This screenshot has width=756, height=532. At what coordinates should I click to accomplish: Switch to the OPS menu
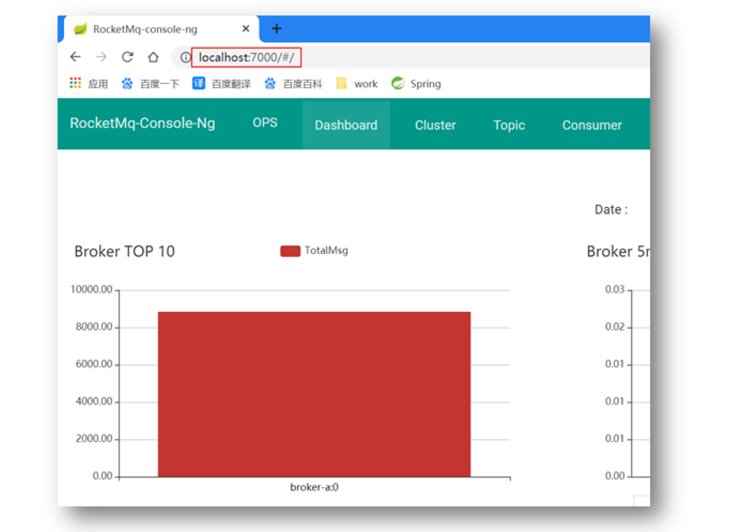click(265, 123)
